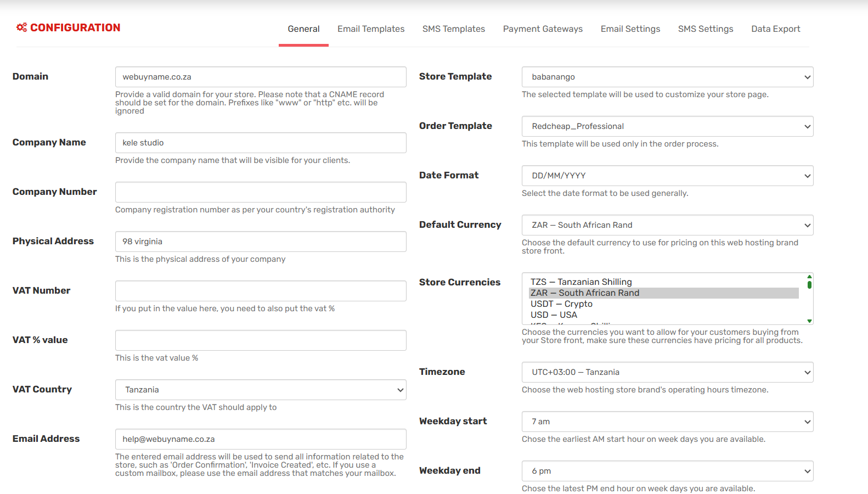Expand the Date Format dropdown
Image resolution: width=868 pixels, height=494 pixels.
tap(668, 176)
